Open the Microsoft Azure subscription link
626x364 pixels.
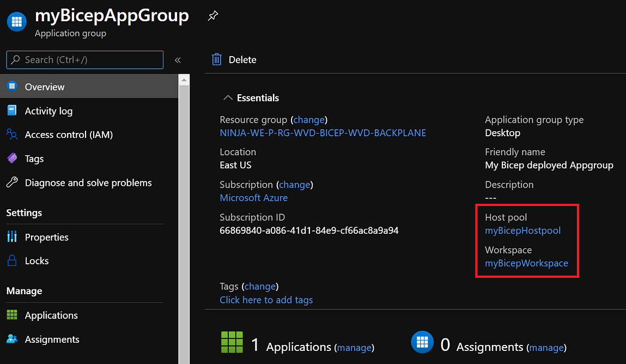253,198
